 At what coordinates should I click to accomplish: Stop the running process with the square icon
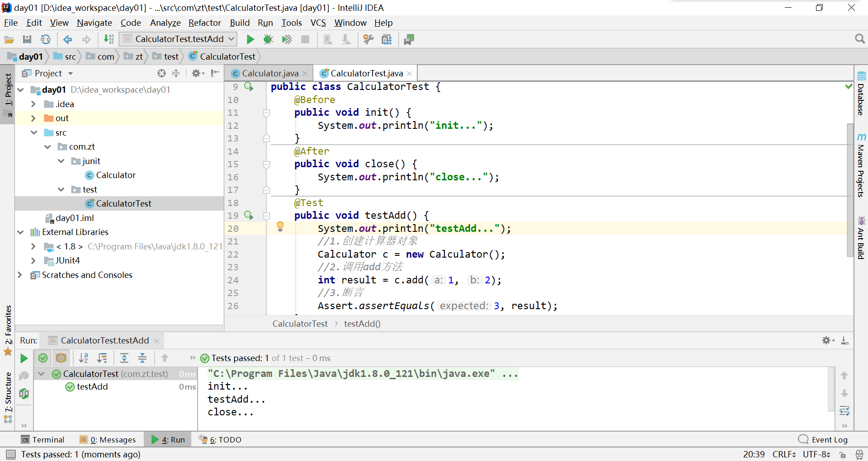pos(305,40)
